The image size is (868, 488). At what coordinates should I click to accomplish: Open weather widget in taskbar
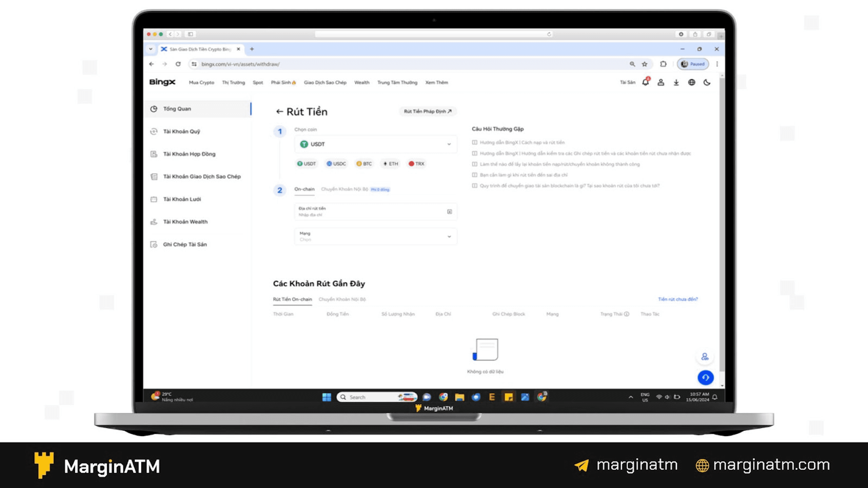[172, 397]
